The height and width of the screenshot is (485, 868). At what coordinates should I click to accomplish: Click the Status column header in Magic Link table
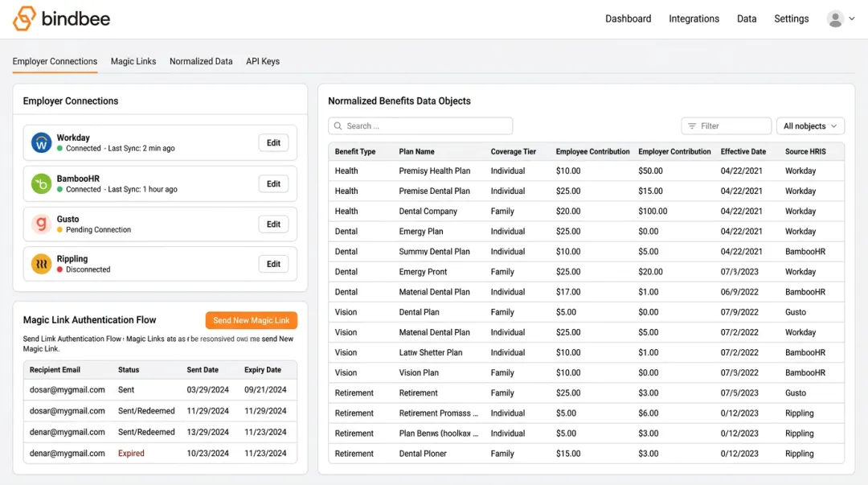[x=129, y=370]
